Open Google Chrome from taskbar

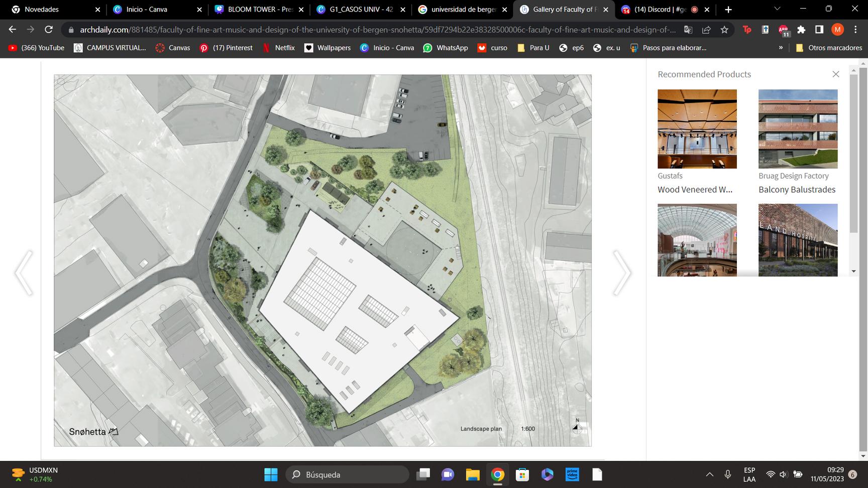tap(497, 474)
